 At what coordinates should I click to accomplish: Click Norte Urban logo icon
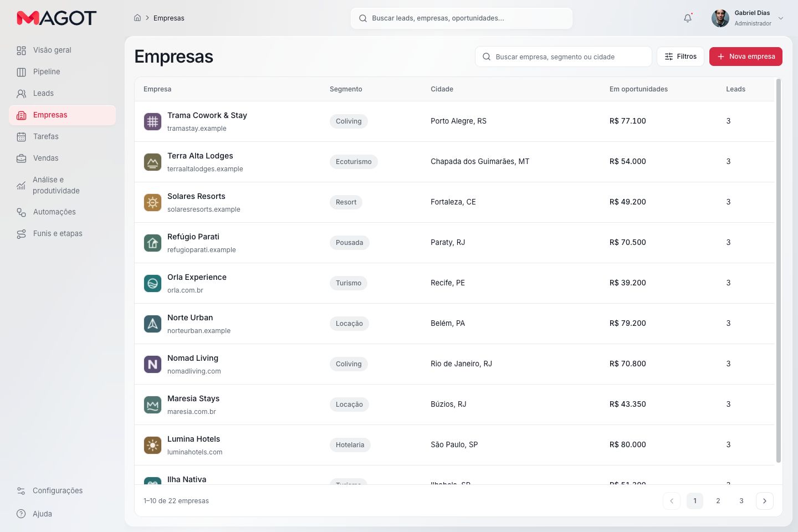point(152,324)
